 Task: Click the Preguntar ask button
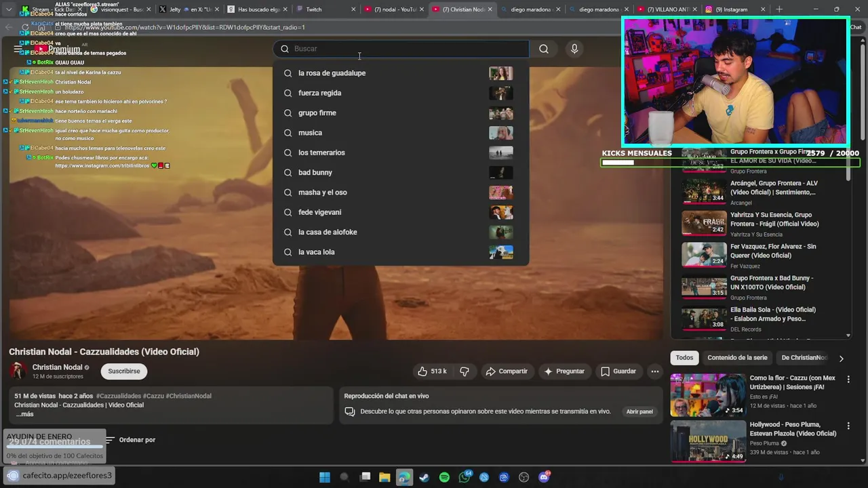tap(564, 371)
